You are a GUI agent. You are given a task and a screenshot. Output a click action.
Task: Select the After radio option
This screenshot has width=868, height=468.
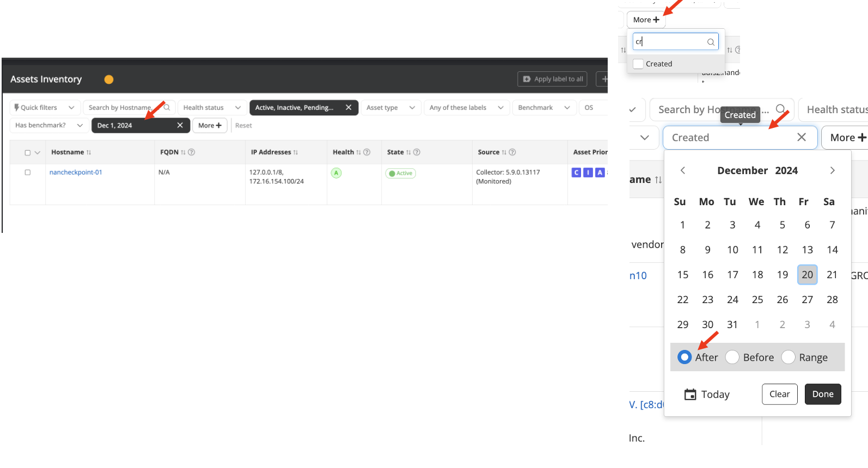click(684, 357)
